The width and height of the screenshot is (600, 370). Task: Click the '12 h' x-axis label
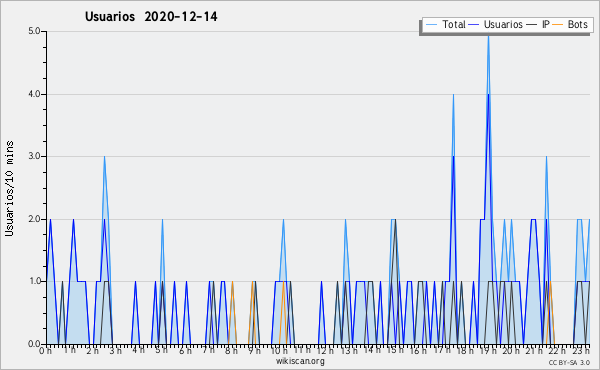click(x=325, y=351)
